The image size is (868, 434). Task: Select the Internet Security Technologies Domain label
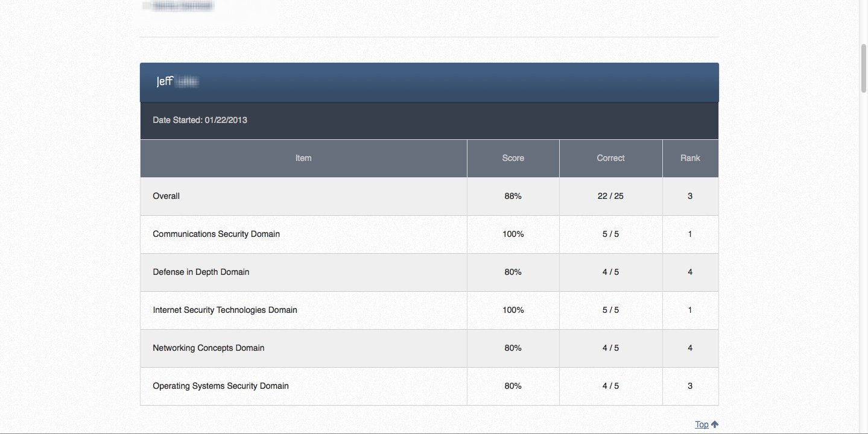tap(225, 310)
